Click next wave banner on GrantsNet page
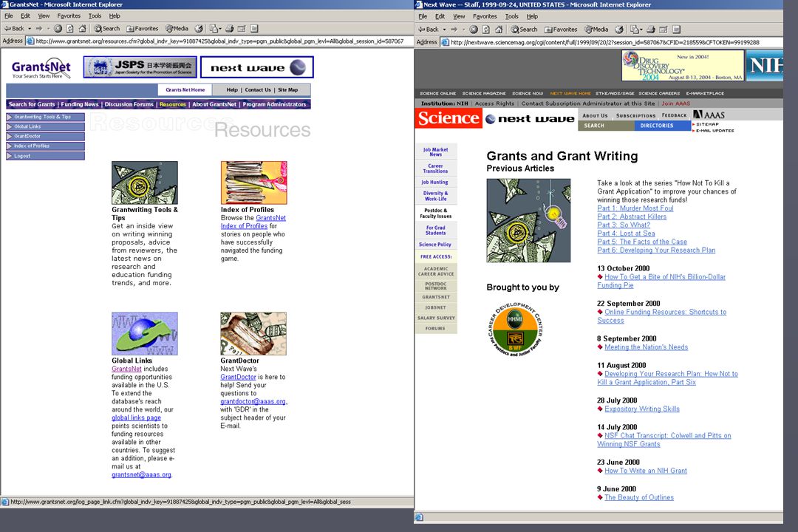The image size is (798, 532). [x=257, y=66]
